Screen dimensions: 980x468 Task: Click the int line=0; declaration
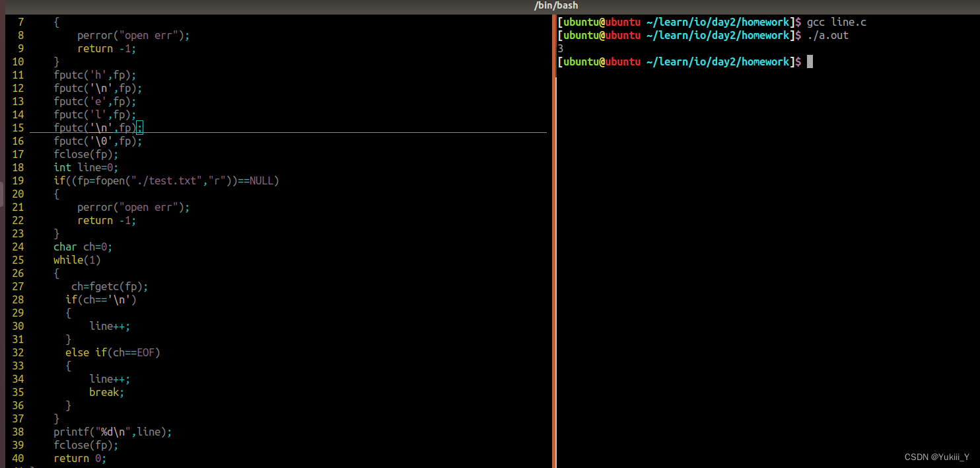click(86, 167)
